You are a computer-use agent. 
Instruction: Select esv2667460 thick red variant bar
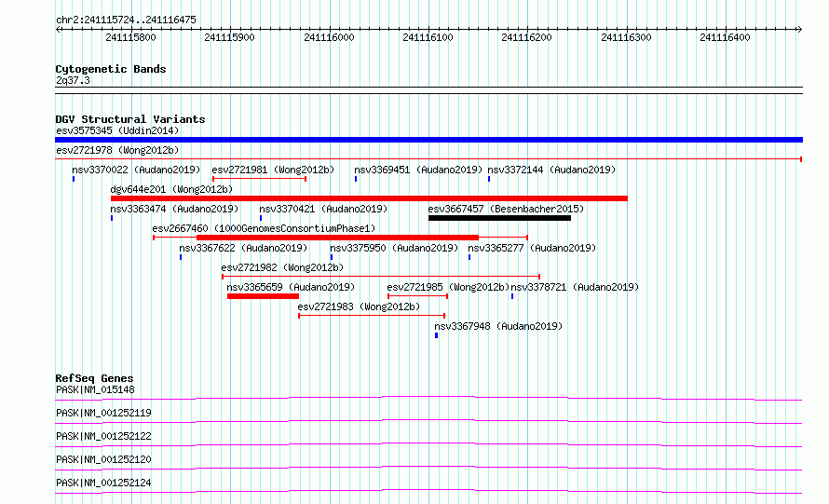point(337,238)
